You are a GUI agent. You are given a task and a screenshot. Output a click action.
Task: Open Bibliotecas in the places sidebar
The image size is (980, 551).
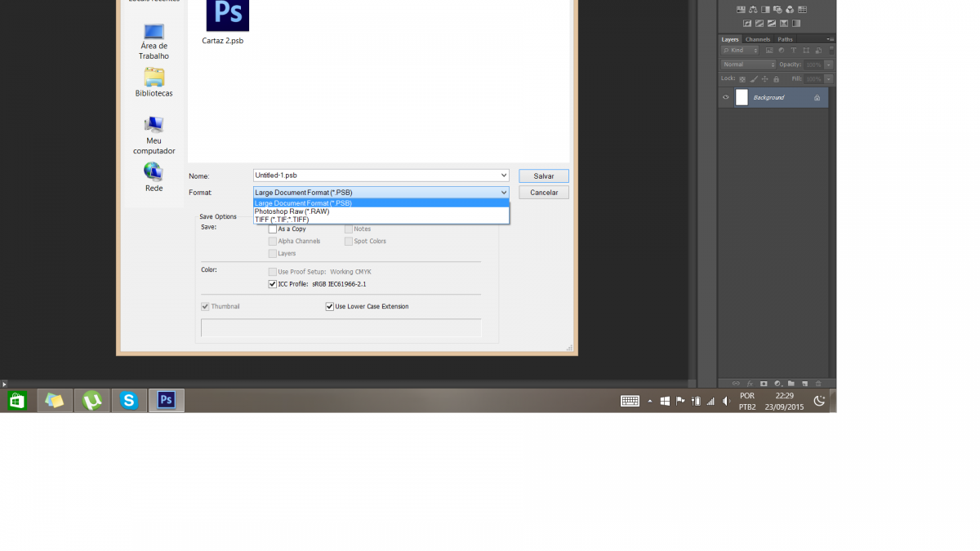click(x=154, y=83)
